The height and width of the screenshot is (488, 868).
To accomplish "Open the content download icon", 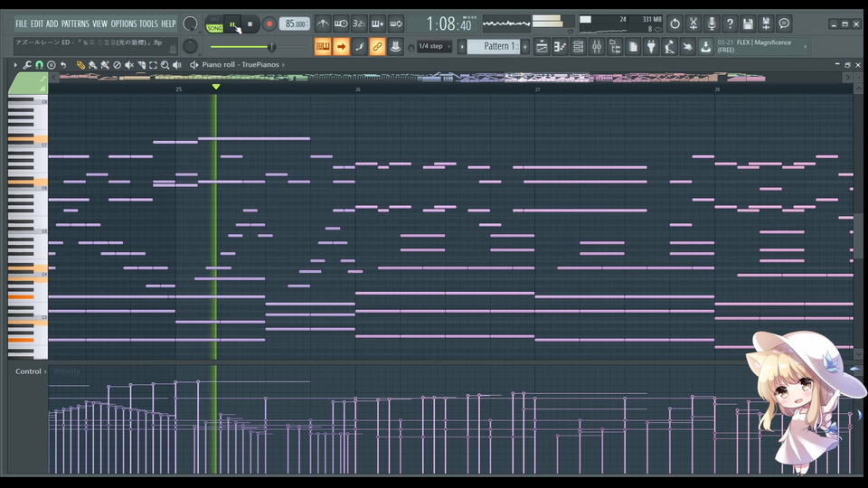I will pos(706,46).
